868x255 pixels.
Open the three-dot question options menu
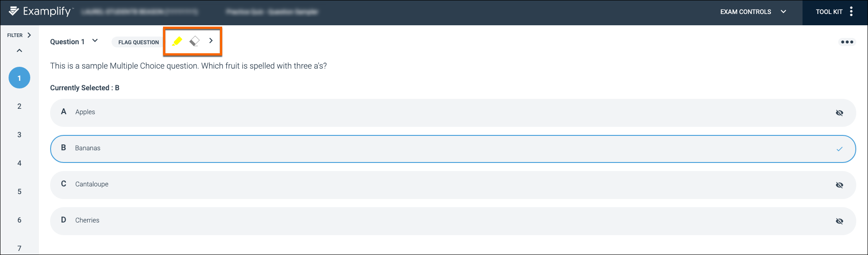pyautogui.click(x=847, y=42)
